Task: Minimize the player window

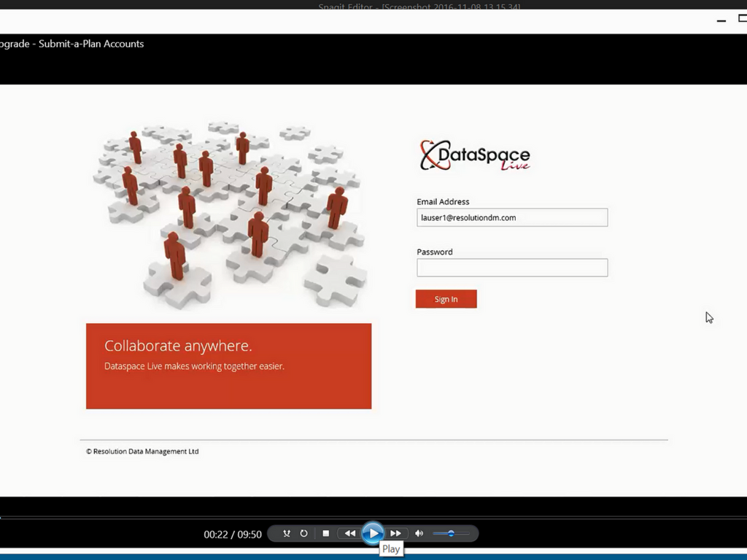Action: pos(721,20)
